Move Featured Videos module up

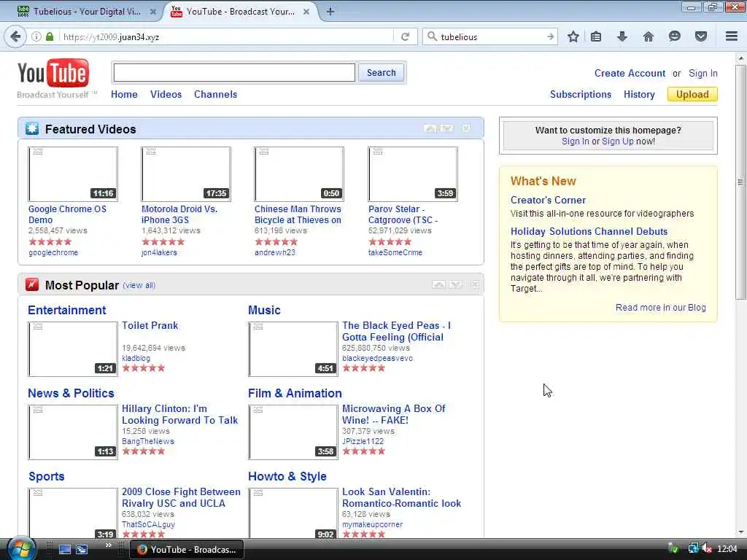(x=430, y=128)
